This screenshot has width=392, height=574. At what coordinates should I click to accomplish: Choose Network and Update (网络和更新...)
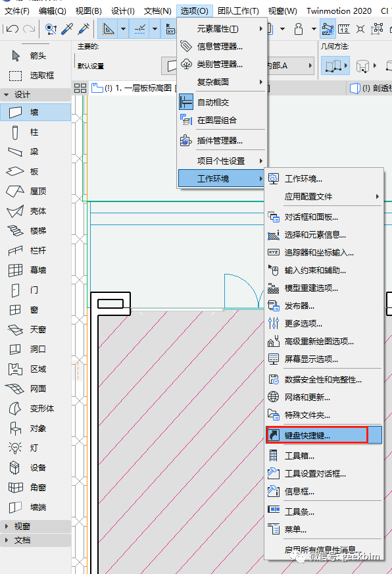tap(324, 397)
